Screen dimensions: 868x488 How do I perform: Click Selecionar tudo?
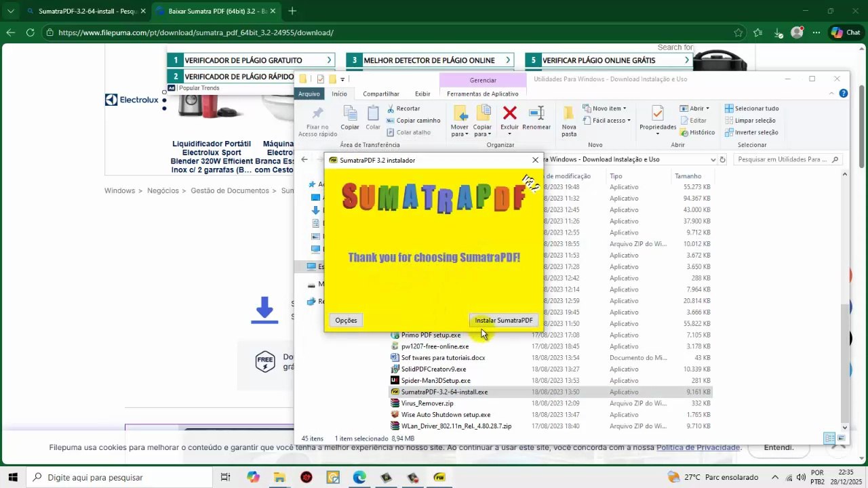point(751,108)
